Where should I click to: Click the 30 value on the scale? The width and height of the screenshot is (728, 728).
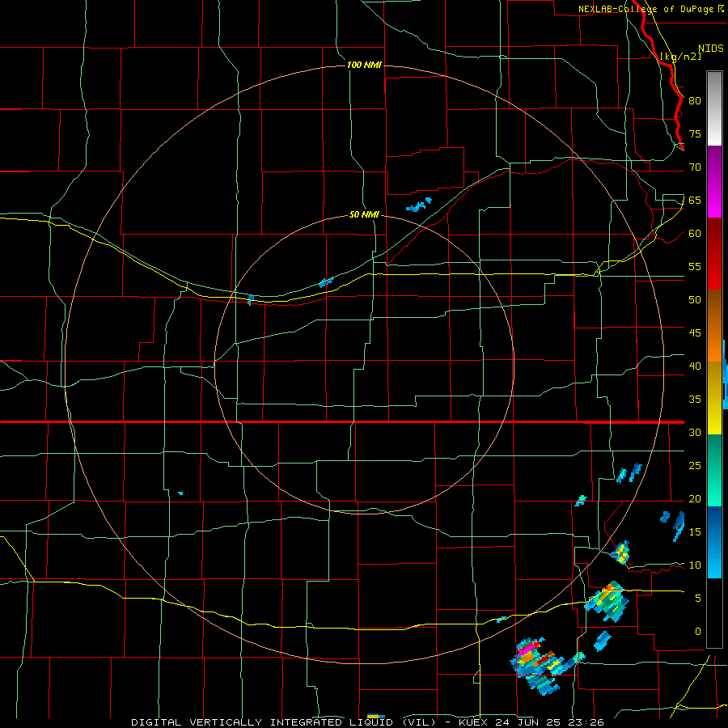click(695, 432)
